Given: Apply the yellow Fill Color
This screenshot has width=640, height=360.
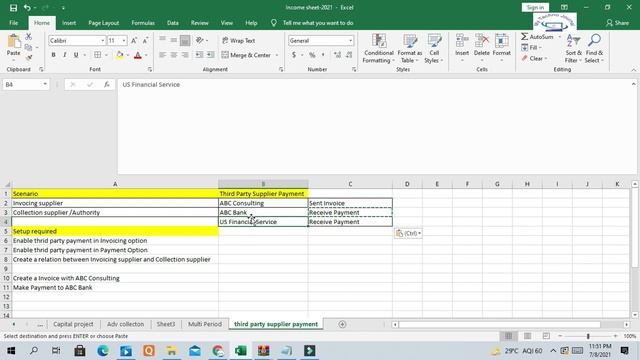Looking at the screenshot, I should click(120, 55).
